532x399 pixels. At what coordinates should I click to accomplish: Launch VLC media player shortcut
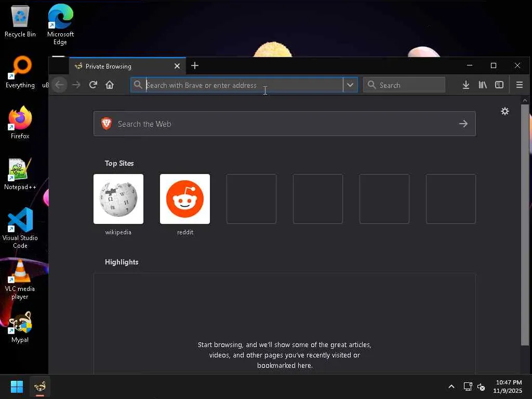pyautogui.click(x=20, y=279)
